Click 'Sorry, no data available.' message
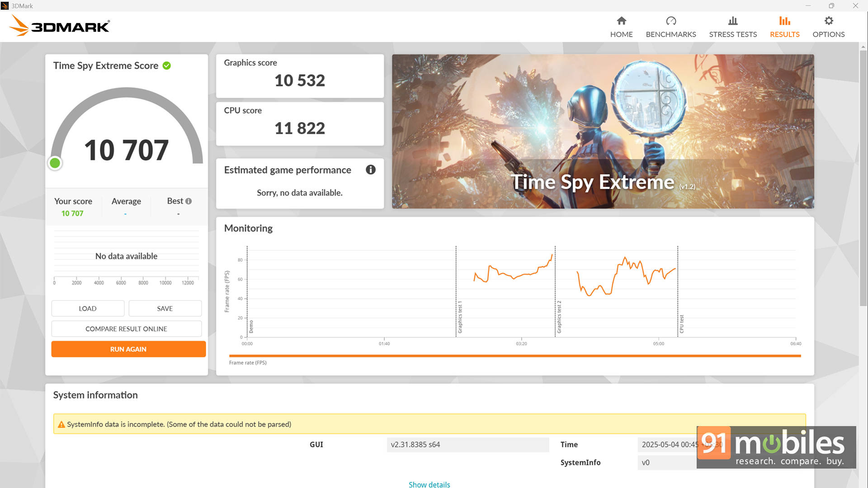 [300, 192]
